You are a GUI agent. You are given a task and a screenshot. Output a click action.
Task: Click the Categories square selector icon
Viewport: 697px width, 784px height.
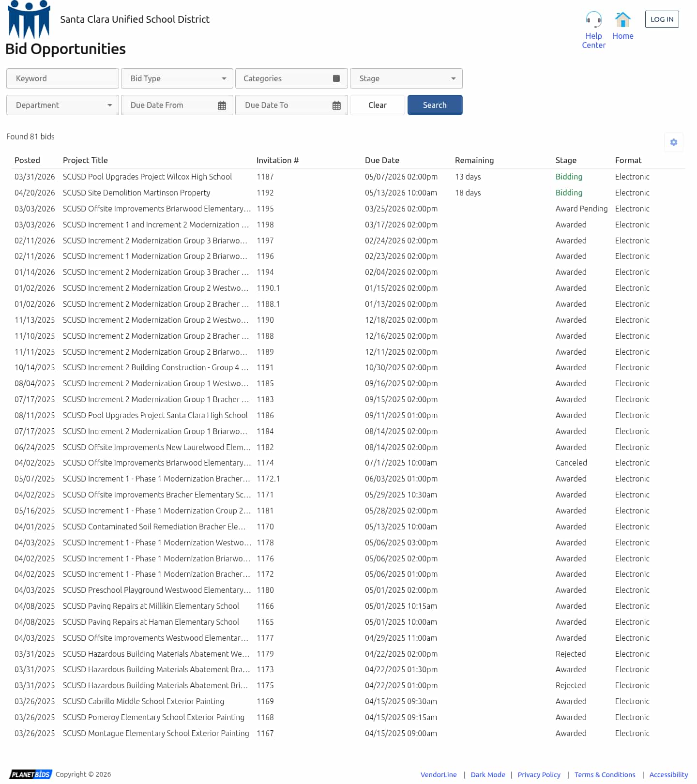click(x=336, y=78)
